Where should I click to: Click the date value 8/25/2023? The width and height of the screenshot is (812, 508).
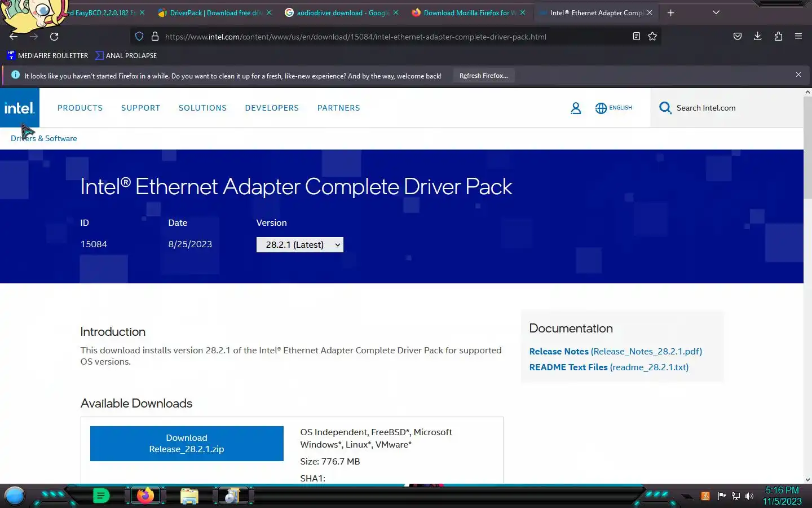click(190, 244)
